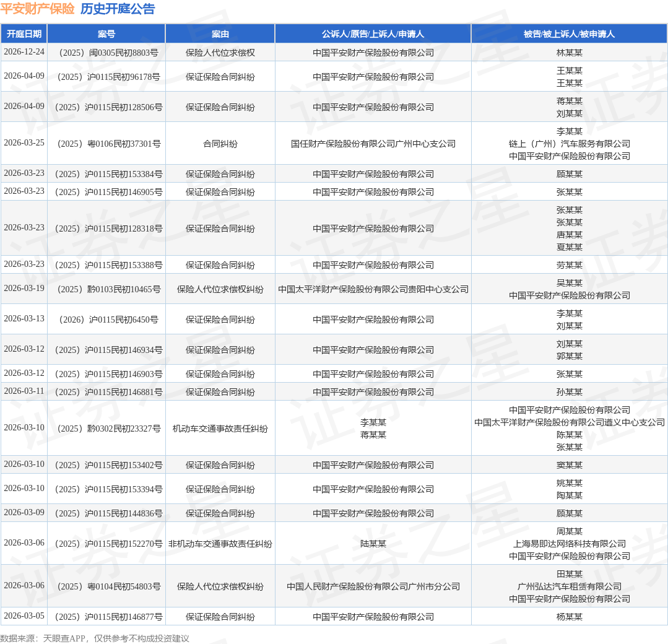This screenshot has height=644, width=668.
Task: Click defendant 周某某
Action: click(x=569, y=532)
